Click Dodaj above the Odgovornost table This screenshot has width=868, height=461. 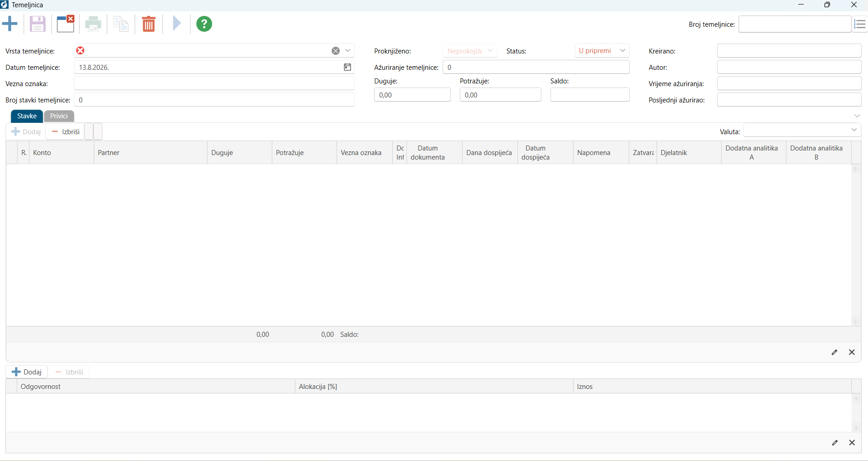[x=27, y=372]
